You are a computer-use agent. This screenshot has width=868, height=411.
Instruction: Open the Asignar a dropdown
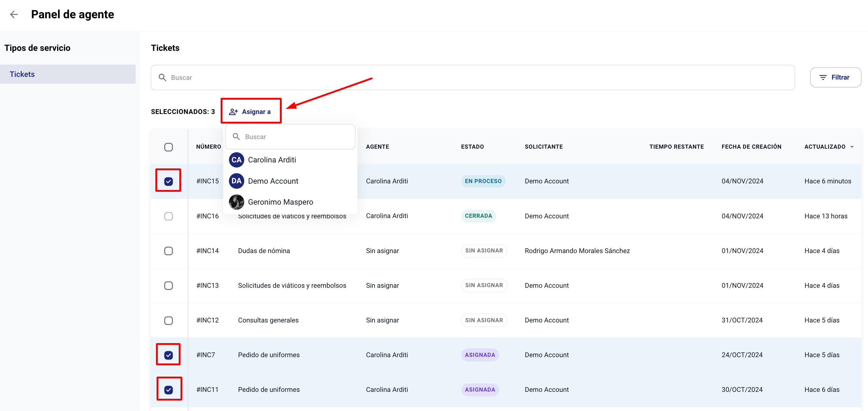tap(251, 112)
